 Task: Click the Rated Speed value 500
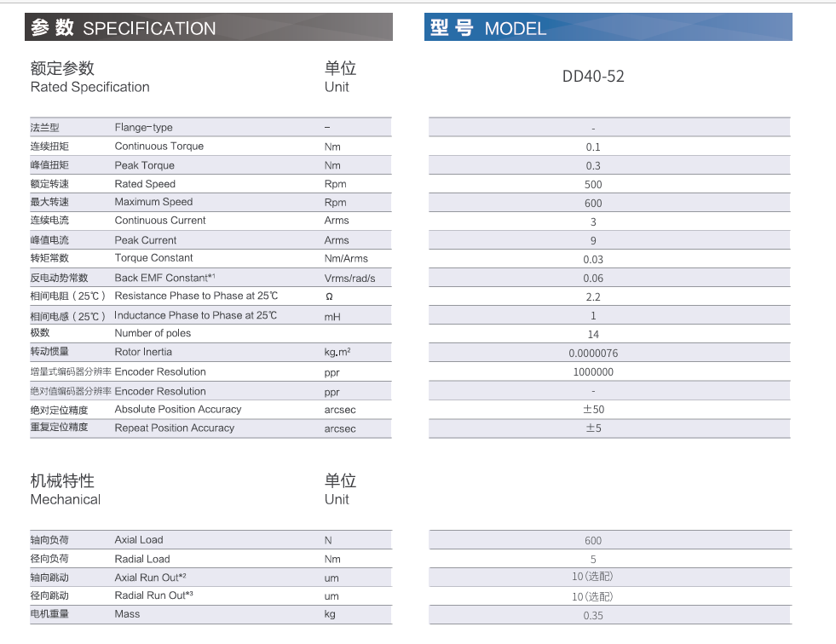[x=593, y=185]
